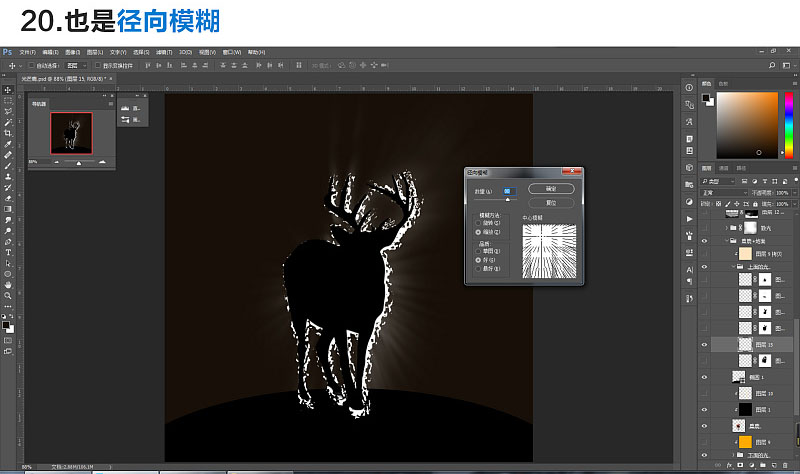Image resolution: width=800 pixels, height=474 pixels.
Task: Select the Best quality radio button
Action: click(478, 268)
